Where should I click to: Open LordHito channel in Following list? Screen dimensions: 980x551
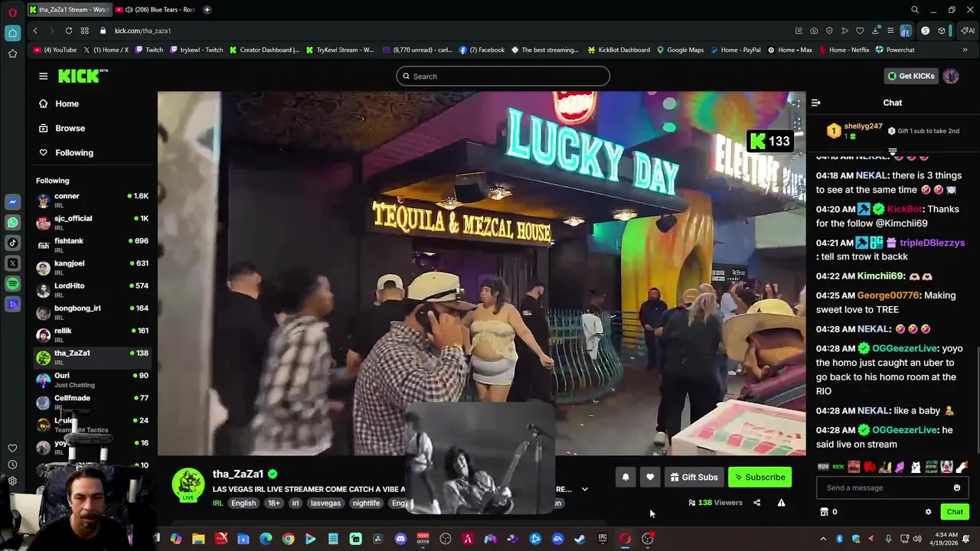coord(93,289)
